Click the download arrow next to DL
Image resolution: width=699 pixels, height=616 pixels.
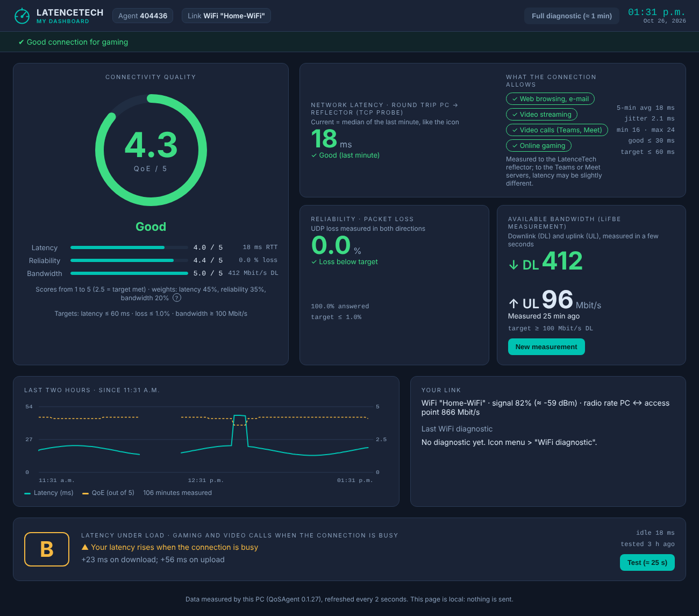[x=513, y=265]
